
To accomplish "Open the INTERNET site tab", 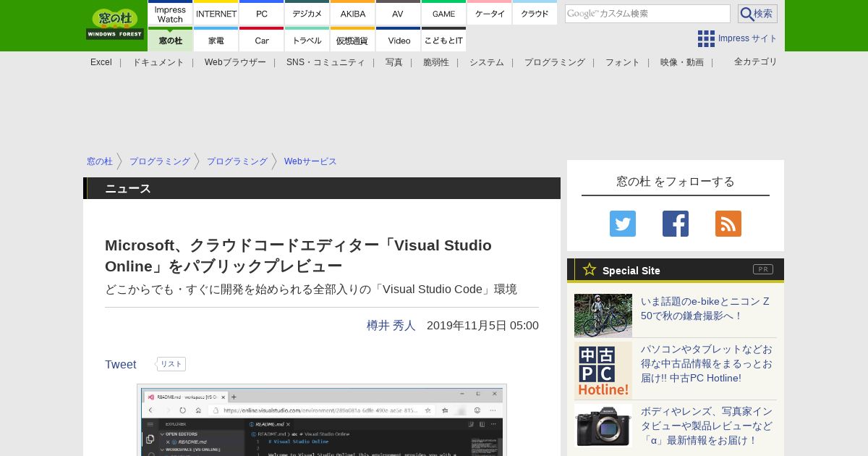I will tap(216, 14).
